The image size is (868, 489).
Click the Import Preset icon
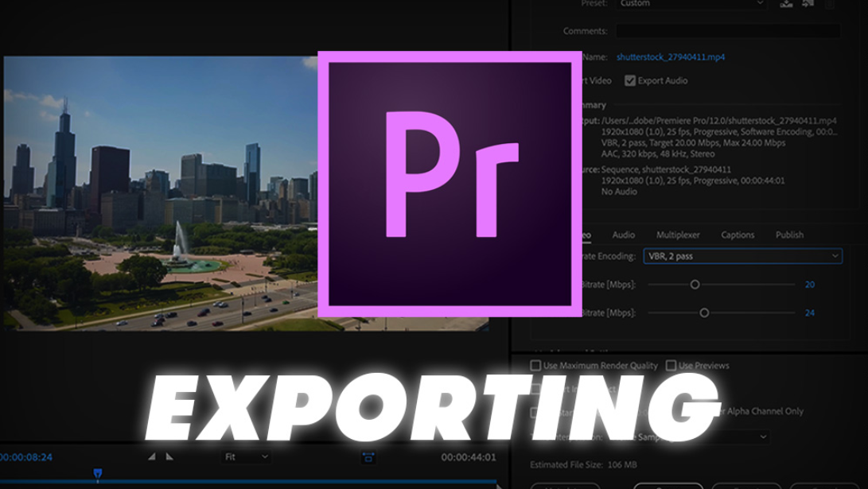808,3
